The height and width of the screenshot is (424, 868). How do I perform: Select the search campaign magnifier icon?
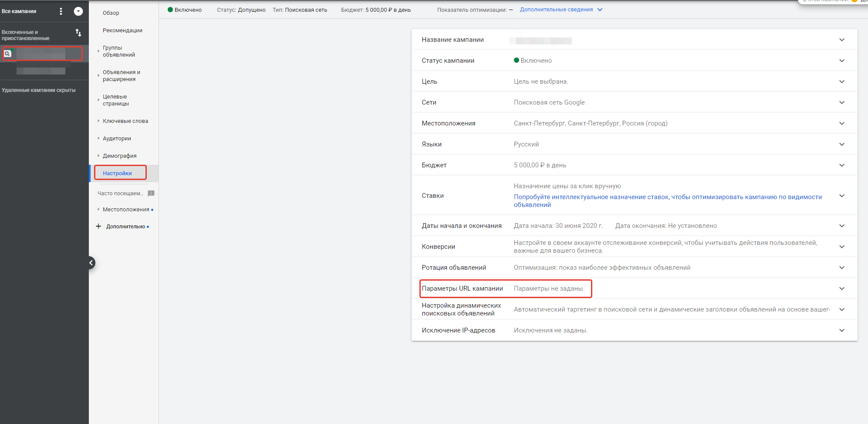pos(7,54)
